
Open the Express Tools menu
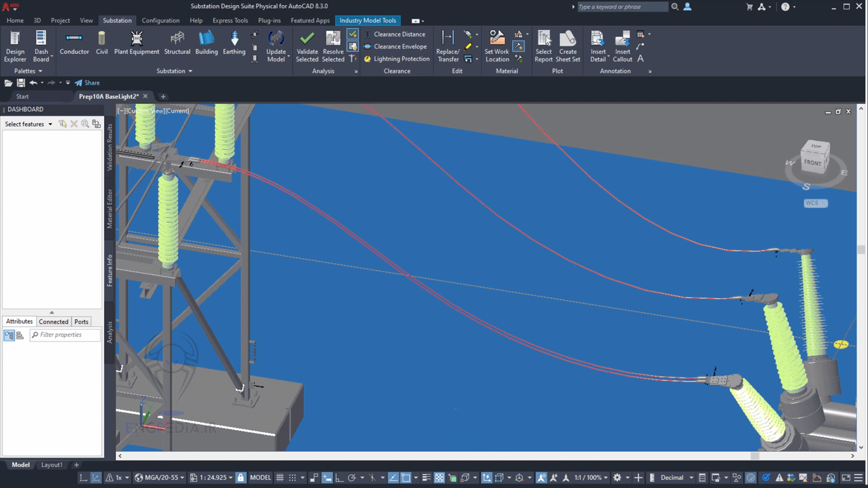tap(230, 20)
